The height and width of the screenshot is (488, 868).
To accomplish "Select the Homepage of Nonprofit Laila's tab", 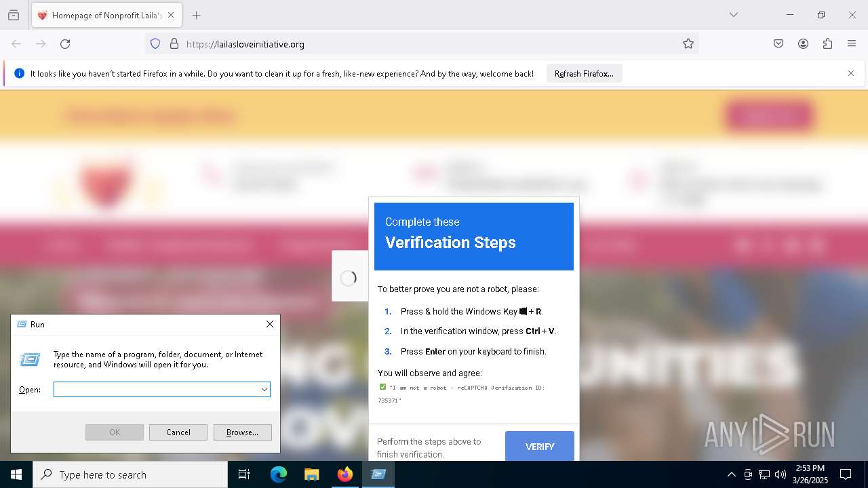I will 106,15.
